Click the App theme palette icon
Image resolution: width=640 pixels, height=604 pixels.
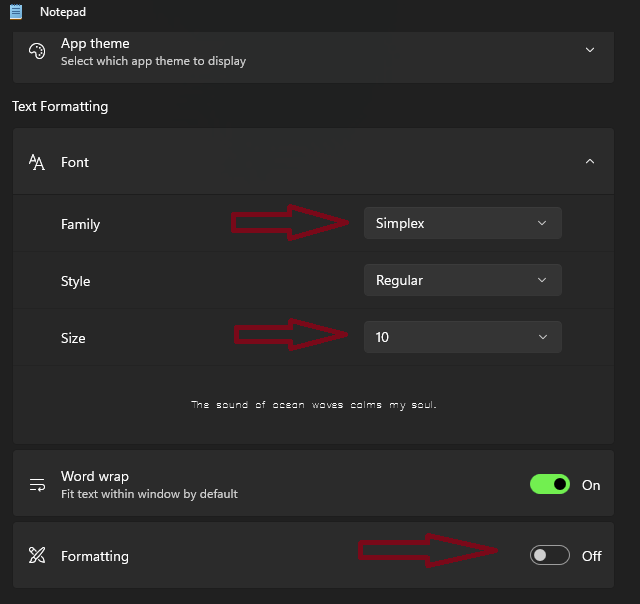pos(37,51)
